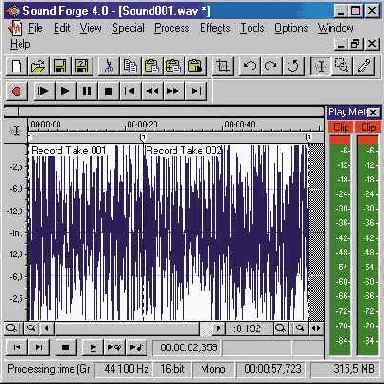Open a file with the folder icon
Viewport: 384px width, 384px height.
pos(38,66)
